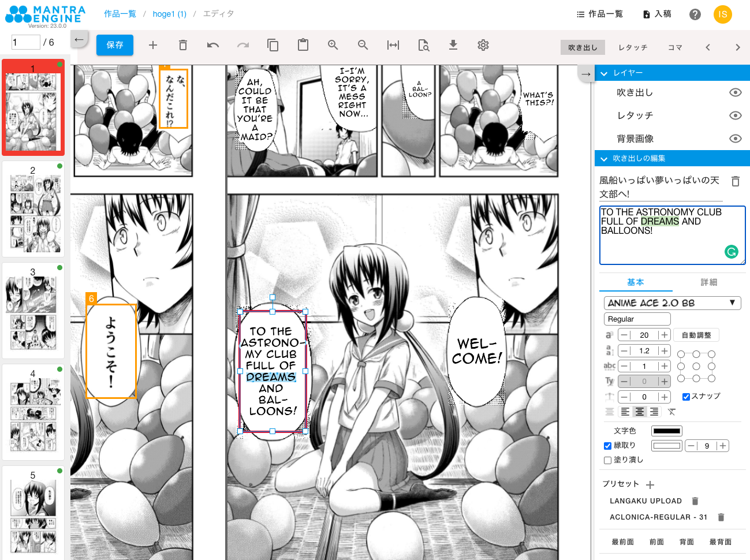Click the download icon in toolbar

(x=453, y=45)
